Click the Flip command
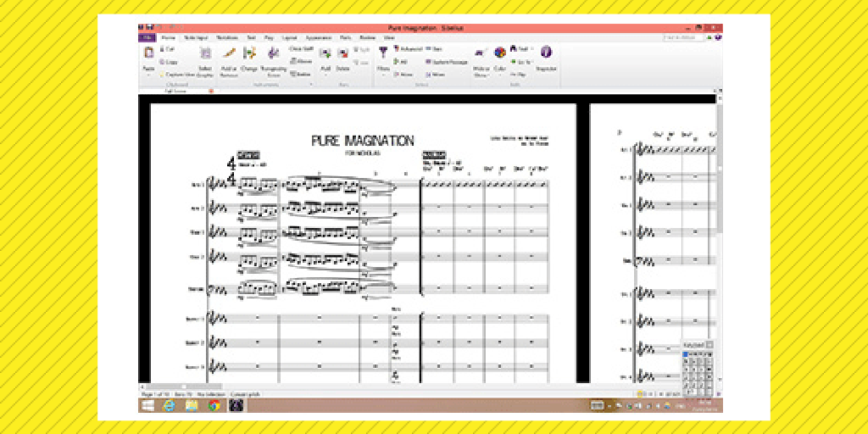Image resolution: width=868 pixels, height=434 pixels. click(518, 74)
